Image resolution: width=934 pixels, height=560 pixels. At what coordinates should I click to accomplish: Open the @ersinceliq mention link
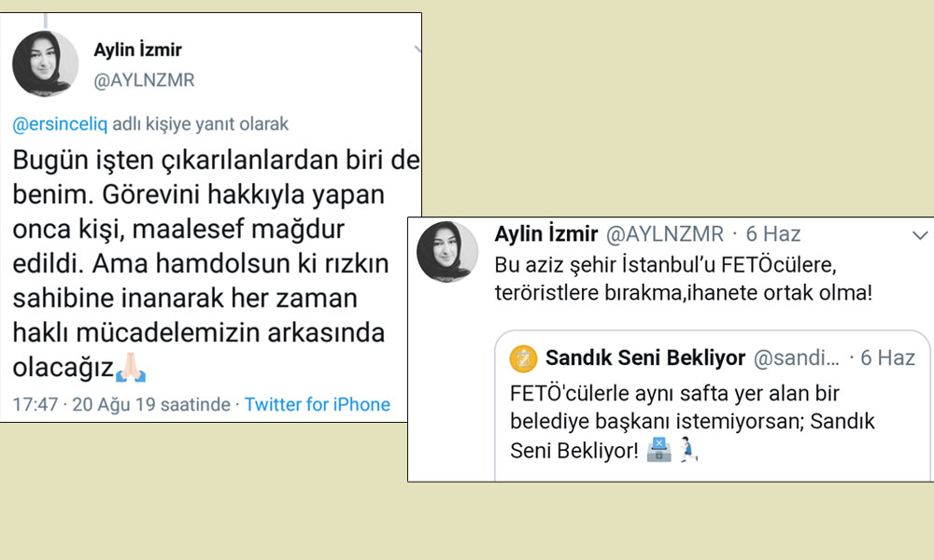[58, 124]
